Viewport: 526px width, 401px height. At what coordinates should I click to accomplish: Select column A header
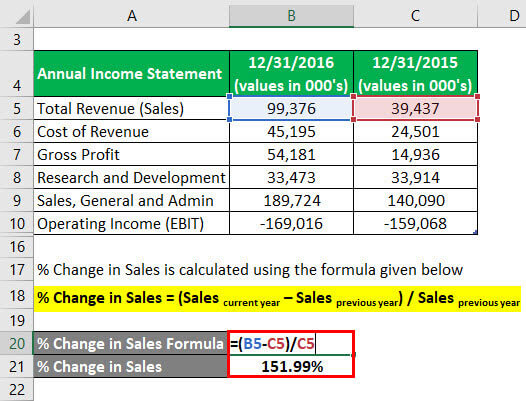(132, 15)
